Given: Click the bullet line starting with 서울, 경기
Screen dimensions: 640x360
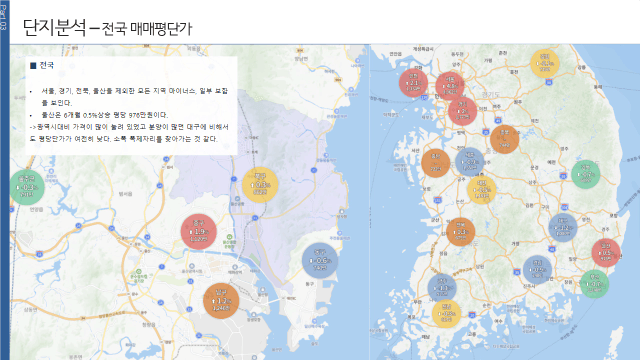Looking at the screenshot, I should [134, 97].
